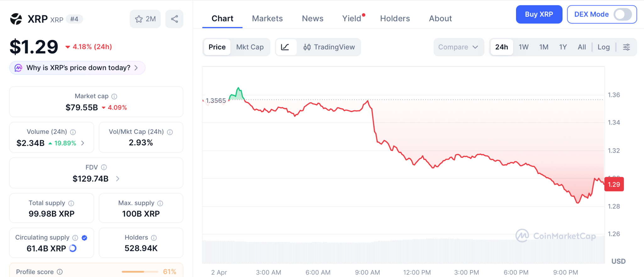This screenshot has width=644, height=277.
Task: Toggle DEX Mode switch
Action: click(x=623, y=14)
